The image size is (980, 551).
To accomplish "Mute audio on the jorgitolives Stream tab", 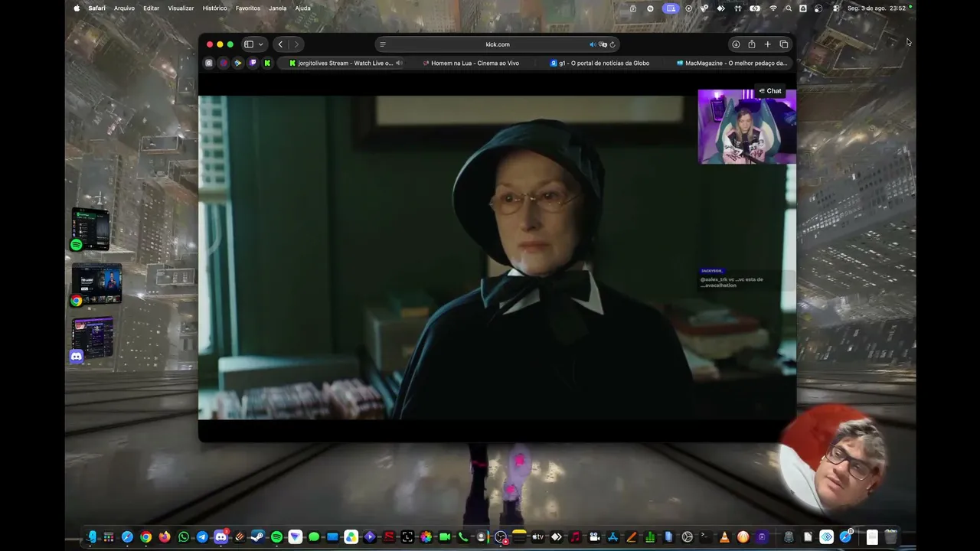I will pyautogui.click(x=399, y=63).
